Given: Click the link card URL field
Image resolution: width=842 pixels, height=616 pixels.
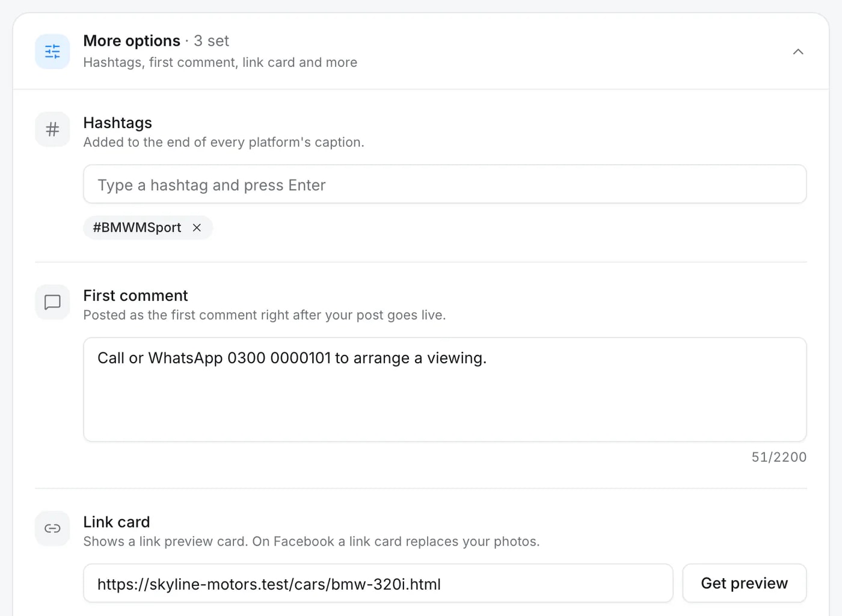Looking at the screenshot, I should pyautogui.click(x=378, y=583).
